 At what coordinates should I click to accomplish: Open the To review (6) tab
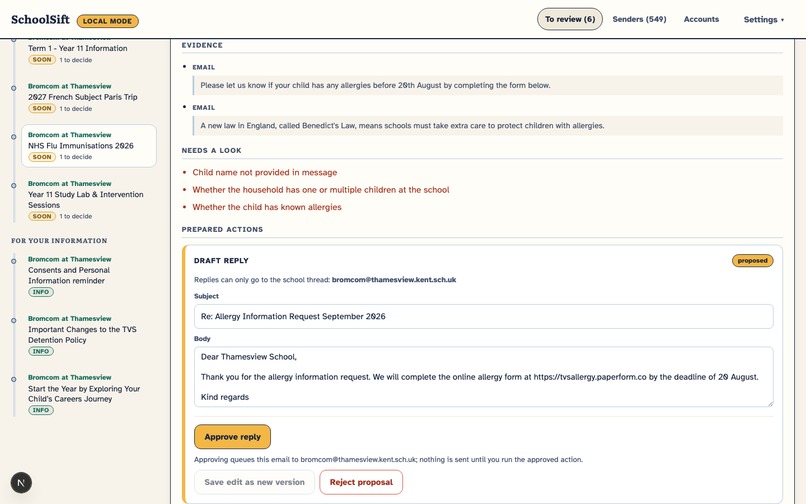(x=570, y=19)
